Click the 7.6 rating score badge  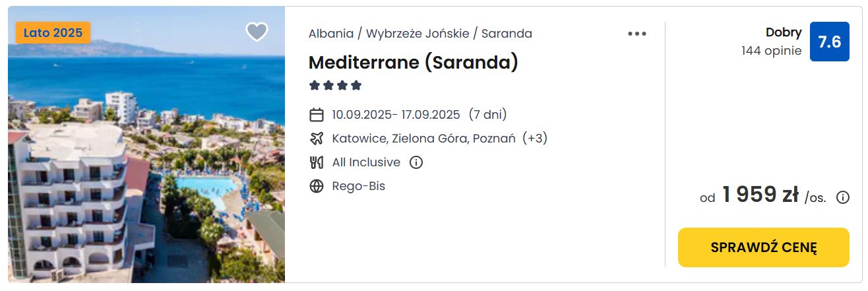click(829, 42)
